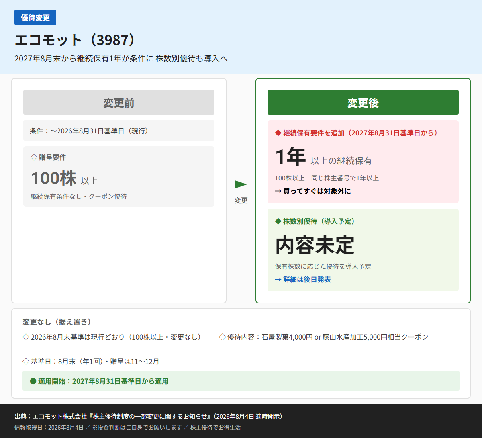This screenshot has width=482, height=448.
Task: Click 100株以上+同じ株主番号で1年以上 text
Action: pyautogui.click(x=327, y=178)
